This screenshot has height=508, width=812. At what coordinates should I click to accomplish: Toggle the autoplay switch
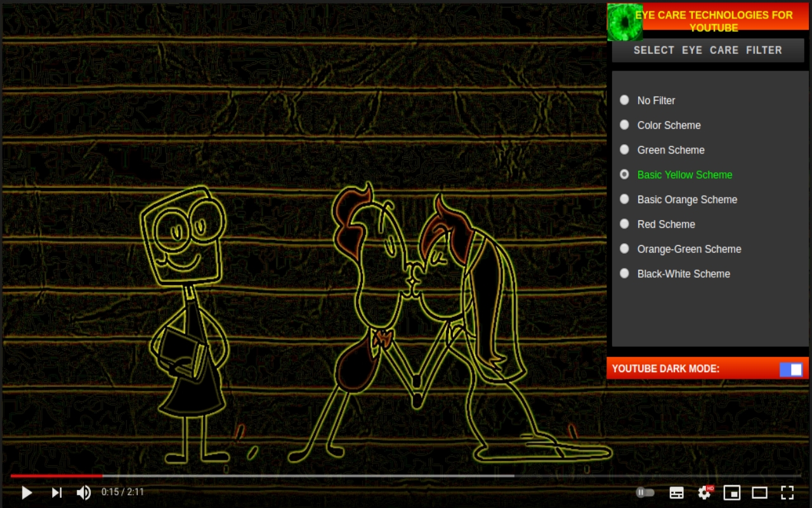click(x=645, y=492)
